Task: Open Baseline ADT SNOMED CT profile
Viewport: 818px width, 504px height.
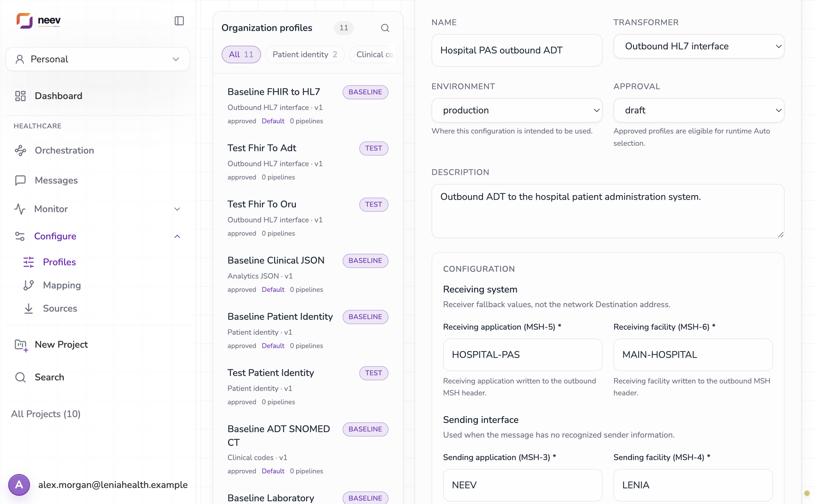Action: [x=308, y=449]
